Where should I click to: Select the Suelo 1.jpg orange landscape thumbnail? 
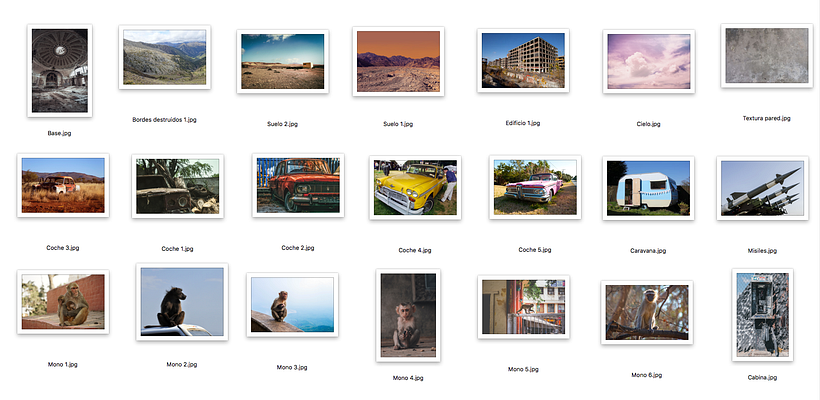click(398, 61)
